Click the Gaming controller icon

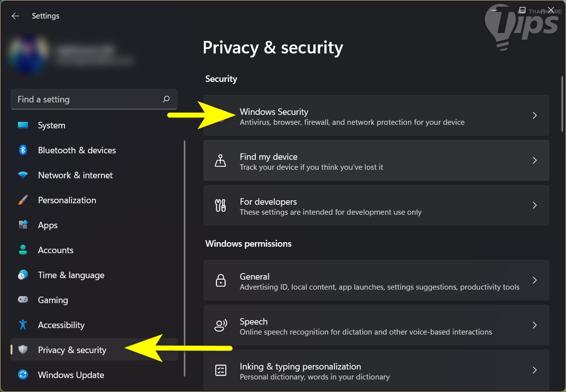(23, 300)
